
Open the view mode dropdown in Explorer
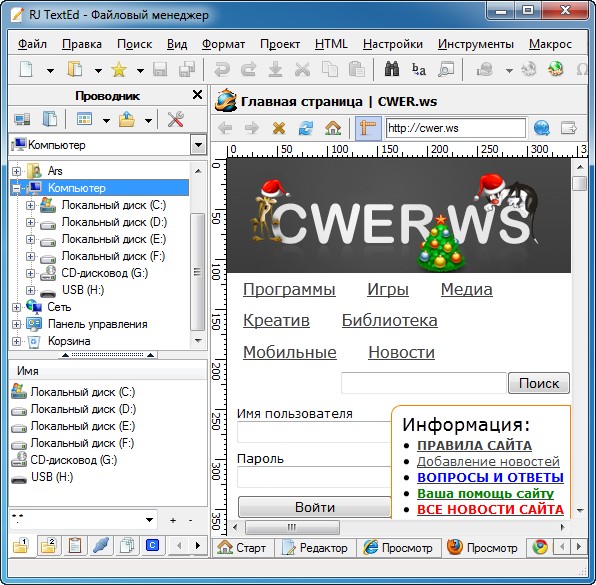(x=106, y=121)
